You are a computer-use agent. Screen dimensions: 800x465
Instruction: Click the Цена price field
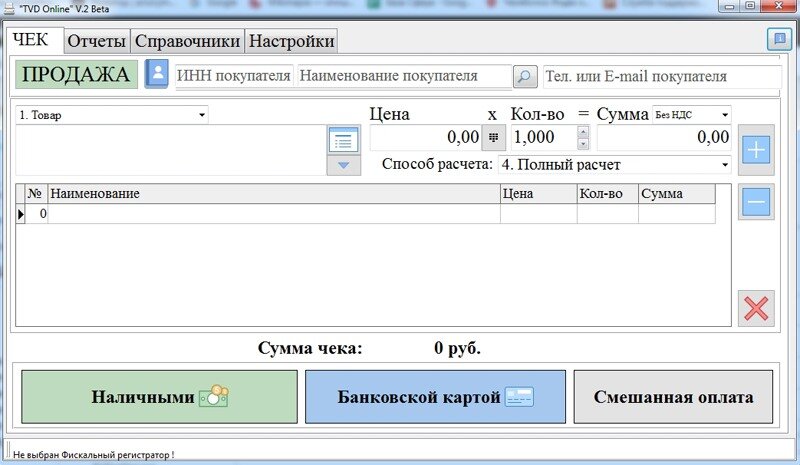click(426, 137)
